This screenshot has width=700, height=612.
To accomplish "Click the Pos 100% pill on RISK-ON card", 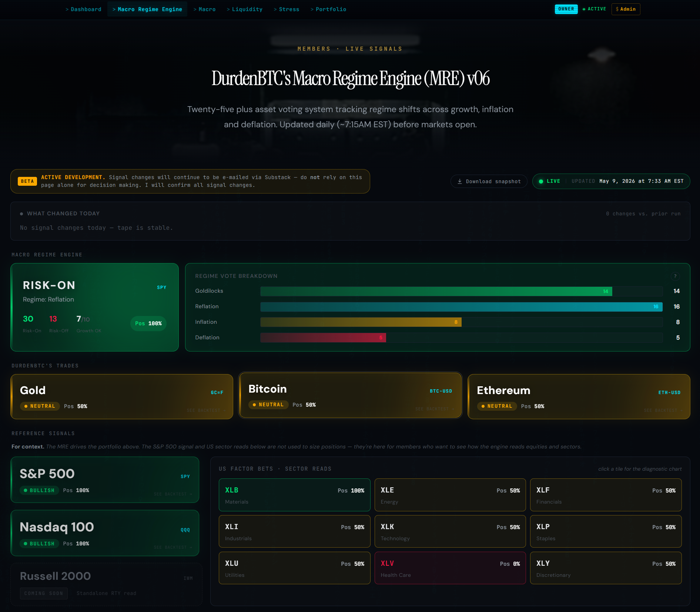I will [148, 323].
